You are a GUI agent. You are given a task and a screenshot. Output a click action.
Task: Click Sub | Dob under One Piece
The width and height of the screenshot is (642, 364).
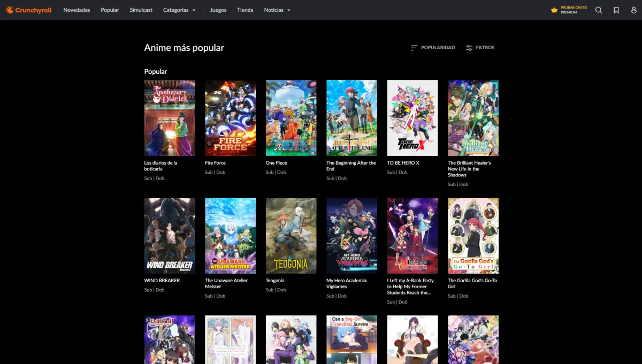click(x=276, y=172)
